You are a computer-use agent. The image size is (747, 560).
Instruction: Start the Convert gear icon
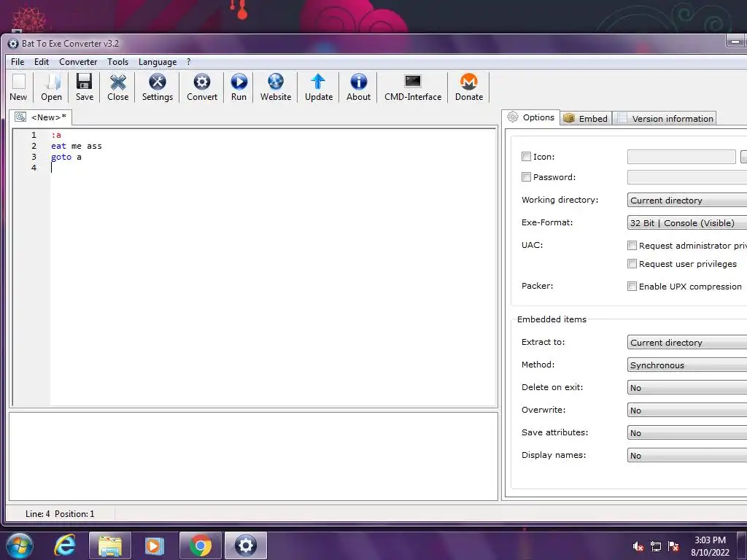coord(202,87)
